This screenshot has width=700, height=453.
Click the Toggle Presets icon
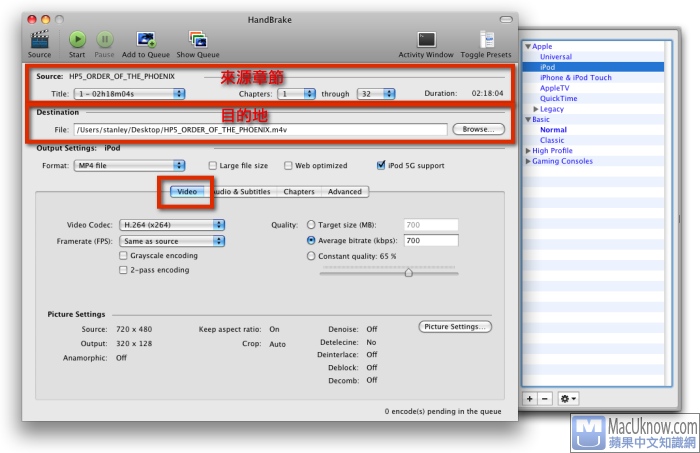coord(488,39)
